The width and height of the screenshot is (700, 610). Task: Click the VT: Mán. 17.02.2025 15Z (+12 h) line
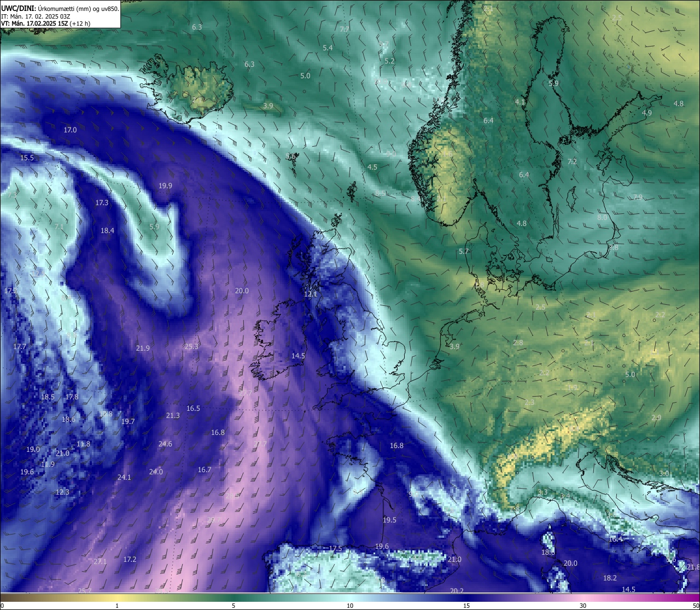coord(45,24)
